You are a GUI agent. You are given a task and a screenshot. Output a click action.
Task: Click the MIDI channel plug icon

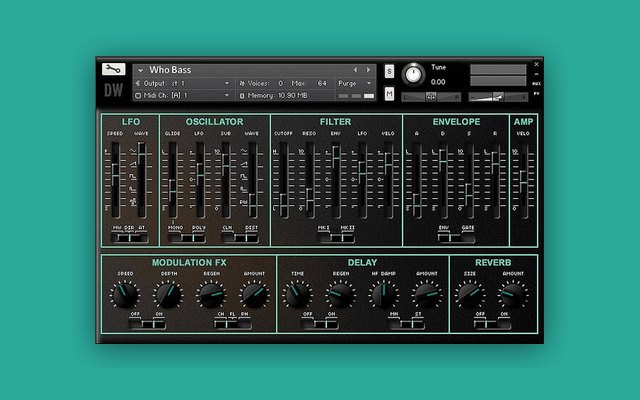point(138,96)
